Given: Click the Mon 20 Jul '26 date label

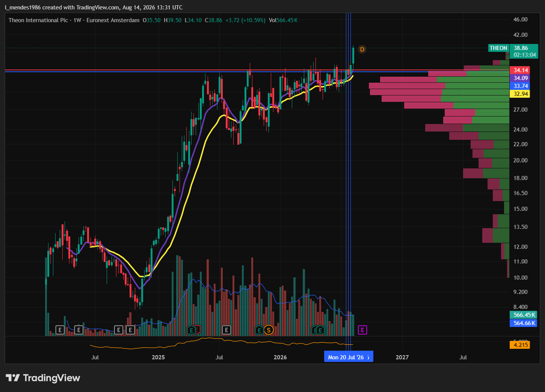Looking at the screenshot, I should click(x=348, y=357).
